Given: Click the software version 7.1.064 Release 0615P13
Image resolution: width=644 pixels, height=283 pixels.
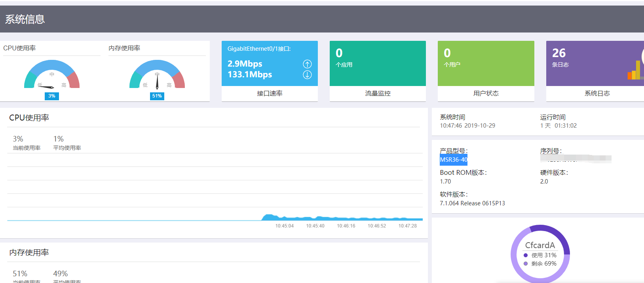Looking at the screenshot, I should (472, 203).
